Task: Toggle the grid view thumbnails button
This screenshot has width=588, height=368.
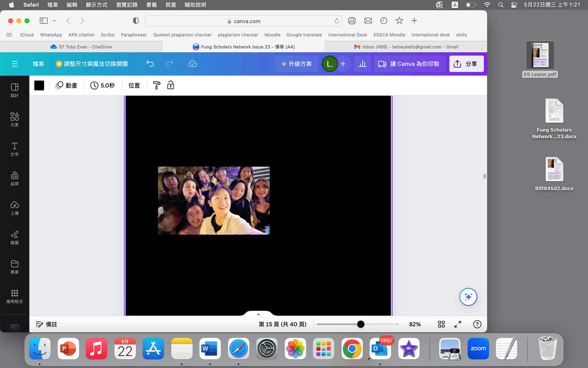Action: [x=441, y=324]
